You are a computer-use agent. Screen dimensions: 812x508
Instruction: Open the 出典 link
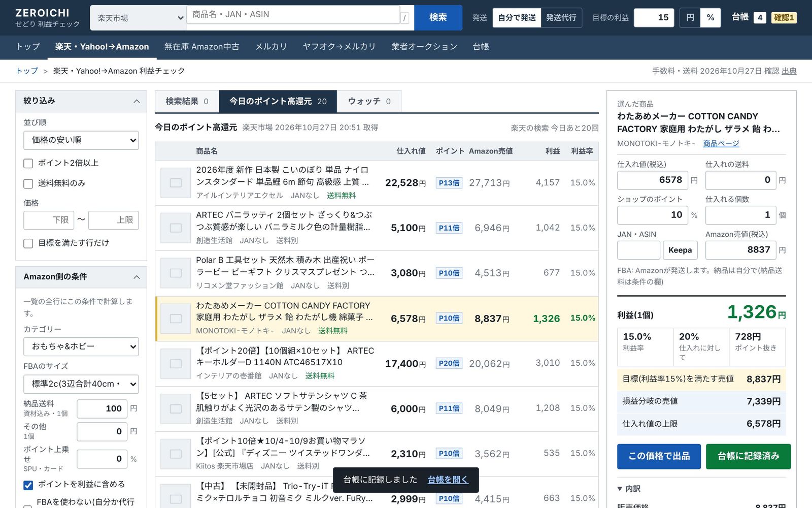789,71
